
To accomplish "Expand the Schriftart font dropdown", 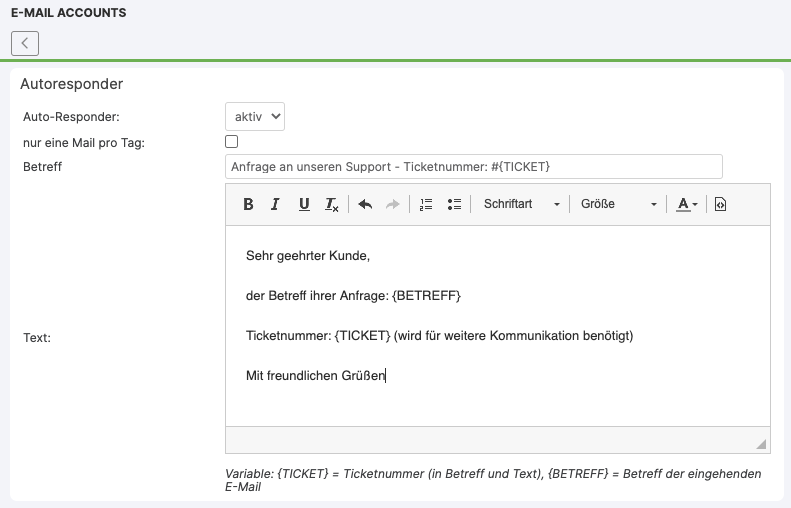I will [521, 204].
